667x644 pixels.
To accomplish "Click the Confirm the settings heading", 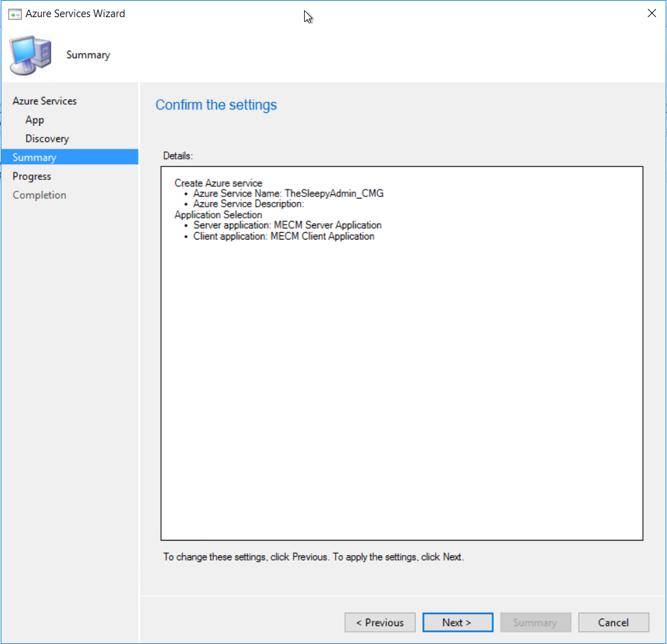I will (x=216, y=105).
